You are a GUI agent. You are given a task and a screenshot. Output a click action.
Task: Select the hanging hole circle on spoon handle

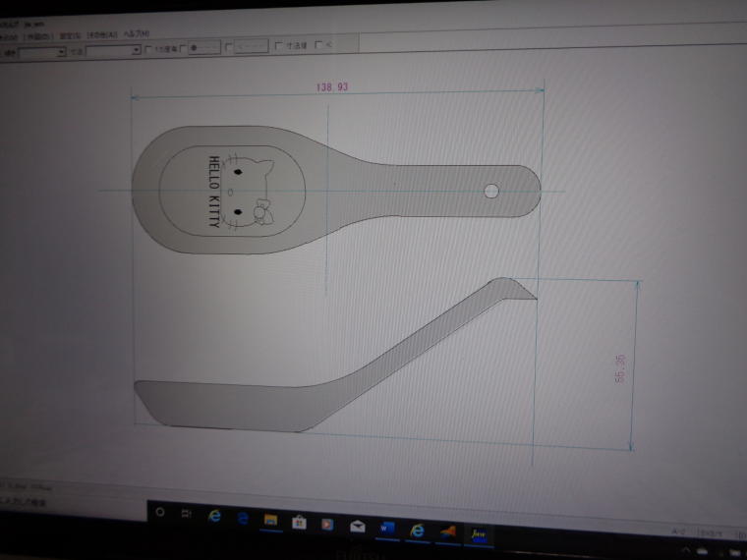pos(491,192)
